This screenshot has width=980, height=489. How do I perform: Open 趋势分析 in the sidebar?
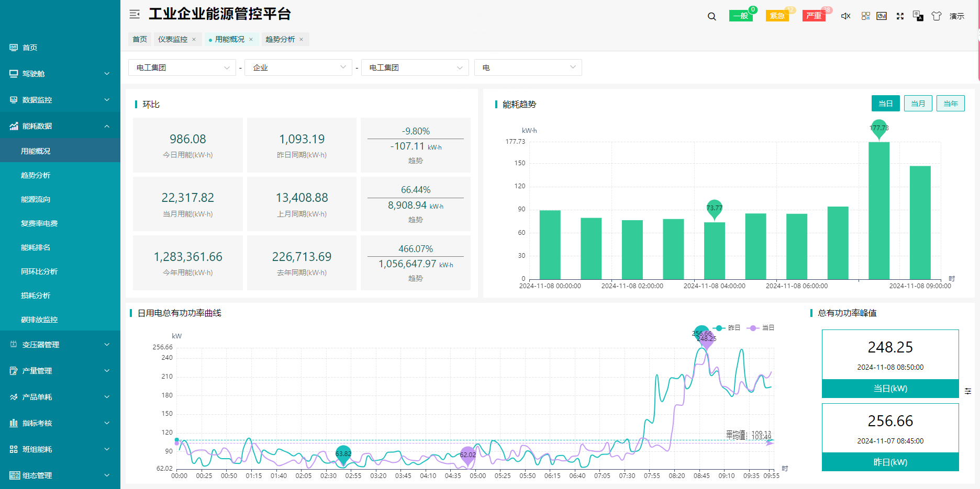60,175
